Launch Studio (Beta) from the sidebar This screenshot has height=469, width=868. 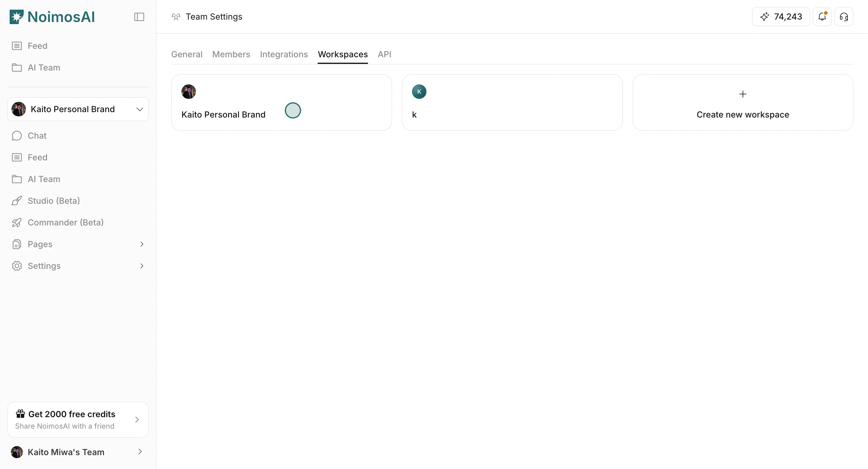[x=54, y=200]
